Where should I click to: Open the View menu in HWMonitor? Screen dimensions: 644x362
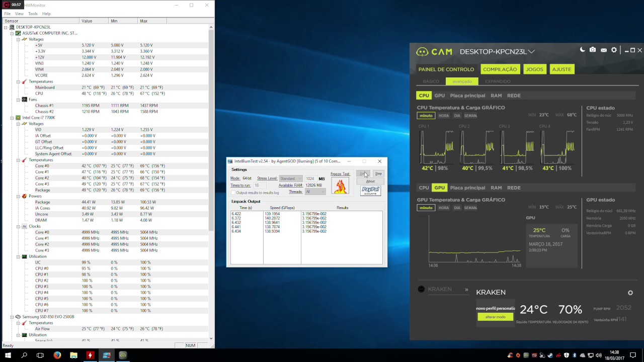tap(19, 14)
